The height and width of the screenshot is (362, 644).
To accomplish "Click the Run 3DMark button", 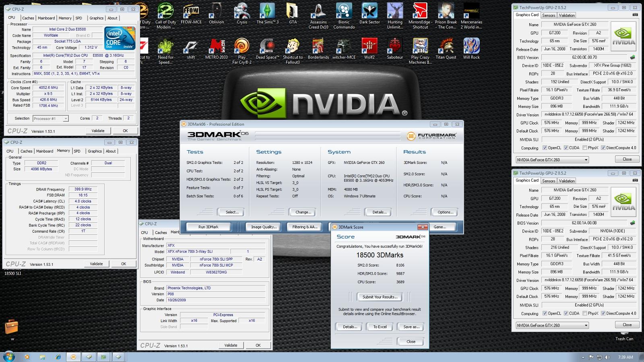I will [208, 227].
